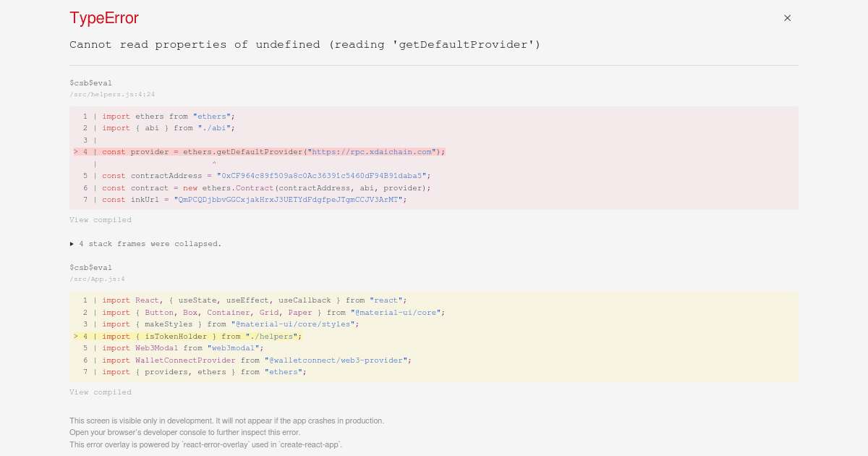
Task: Click the disclosure triangle before collapsed frames text
Action: point(72,243)
